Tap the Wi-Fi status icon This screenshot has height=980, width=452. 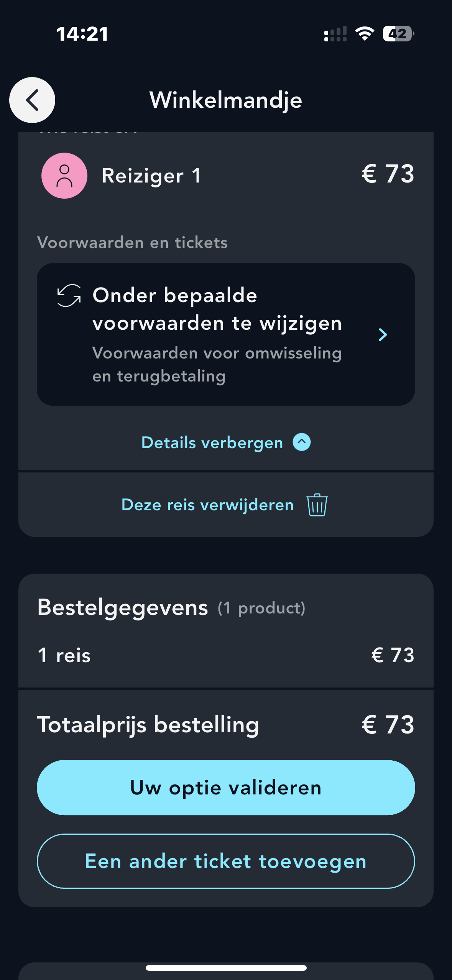[x=365, y=34]
